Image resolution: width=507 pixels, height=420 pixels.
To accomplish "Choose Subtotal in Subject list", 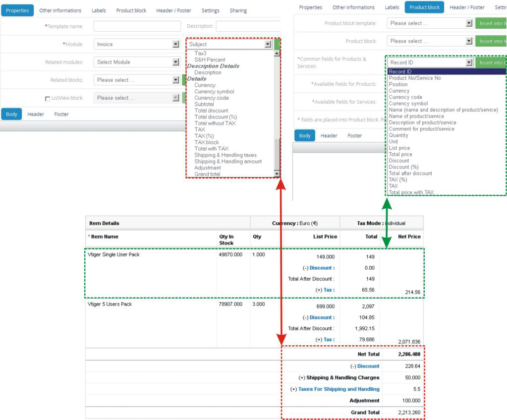I will coord(204,104).
